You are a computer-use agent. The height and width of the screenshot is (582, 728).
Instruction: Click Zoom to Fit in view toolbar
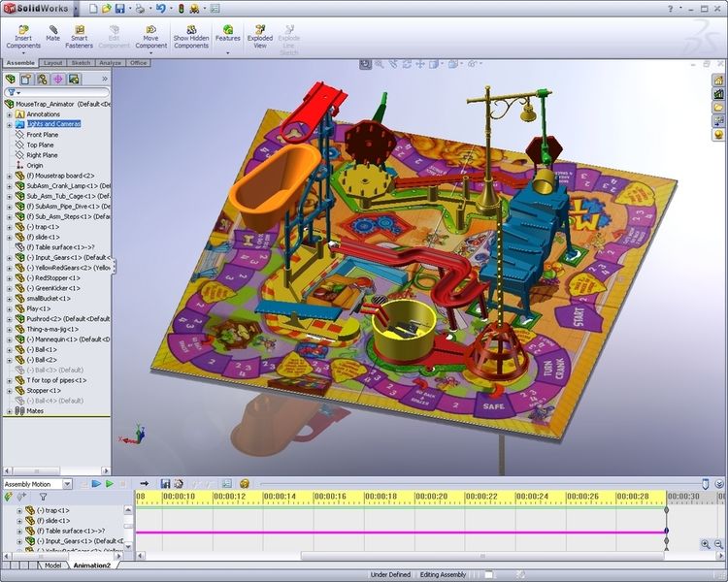coord(365,64)
